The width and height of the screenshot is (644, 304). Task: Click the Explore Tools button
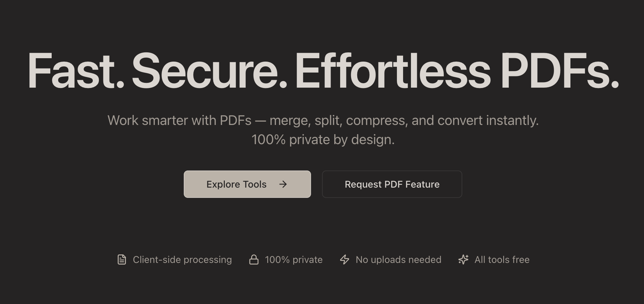pos(247,184)
